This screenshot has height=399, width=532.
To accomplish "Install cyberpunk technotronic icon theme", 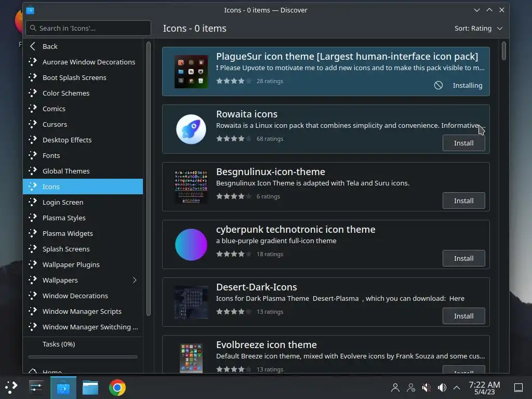I will click(x=464, y=259).
